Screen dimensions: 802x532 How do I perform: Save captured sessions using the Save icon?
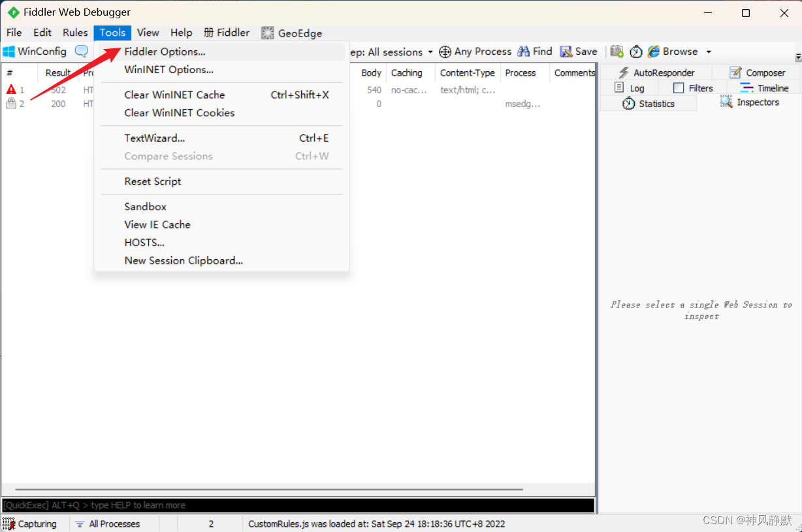tap(579, 52)
